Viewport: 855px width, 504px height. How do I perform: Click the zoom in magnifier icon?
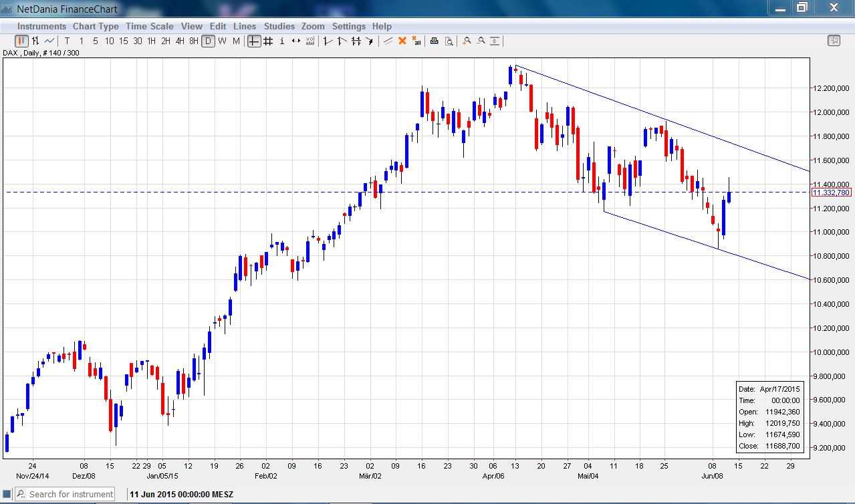[x=467, y=41]
